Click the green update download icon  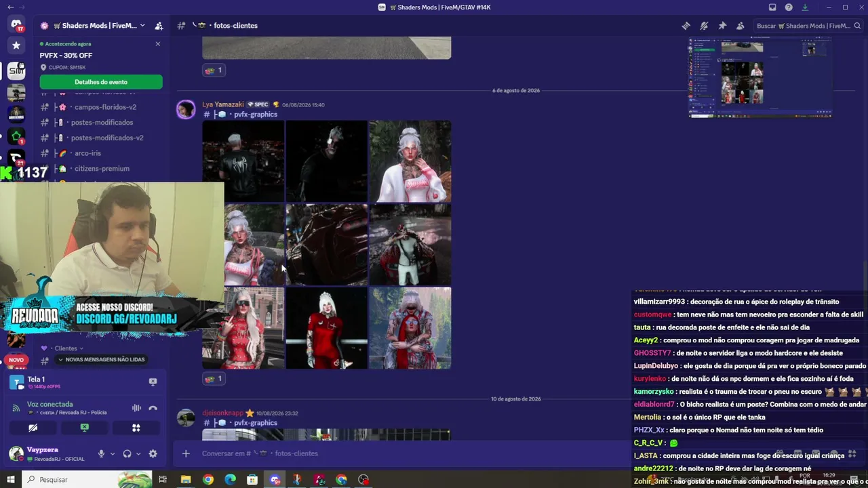[x=805, y=7]
